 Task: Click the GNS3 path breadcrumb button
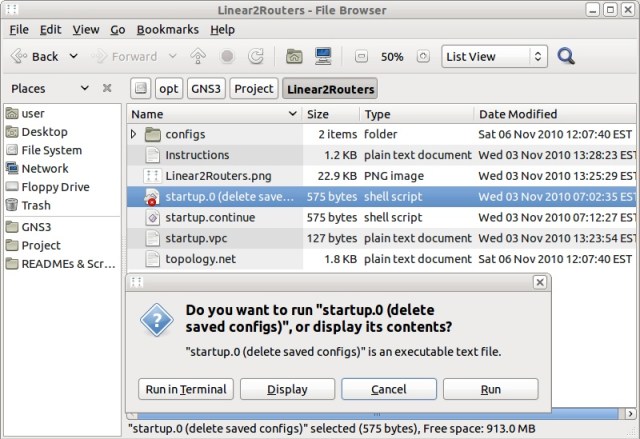205,89
